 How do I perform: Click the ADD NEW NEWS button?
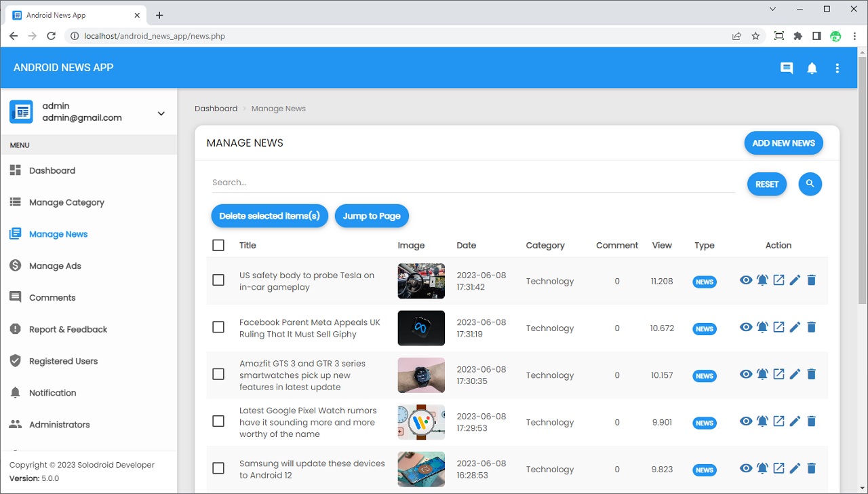(783, 143)
